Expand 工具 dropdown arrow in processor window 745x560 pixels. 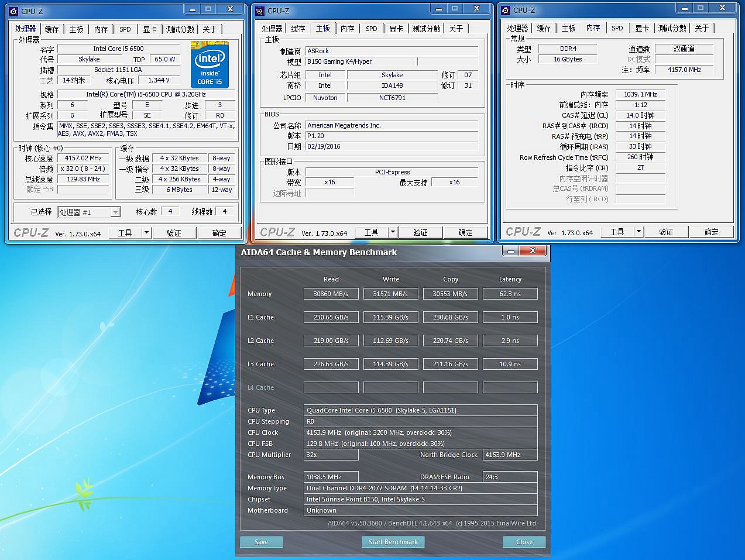(x=146, y=233)
